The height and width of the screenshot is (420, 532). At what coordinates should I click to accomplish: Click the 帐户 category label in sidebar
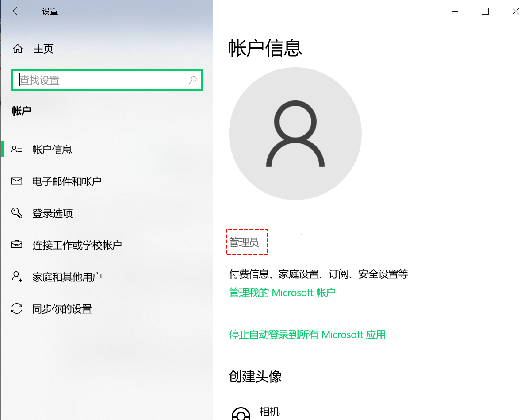[22, 111]
